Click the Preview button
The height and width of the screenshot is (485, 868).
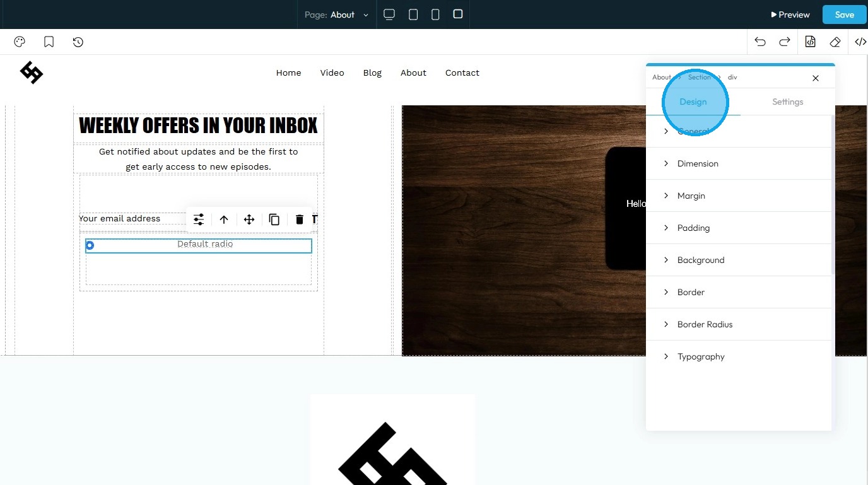(790, 15)
